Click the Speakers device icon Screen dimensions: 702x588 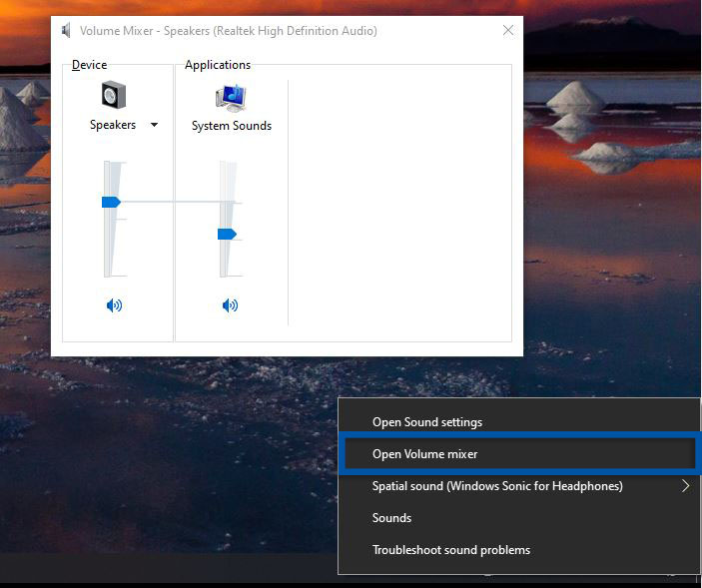113,95
